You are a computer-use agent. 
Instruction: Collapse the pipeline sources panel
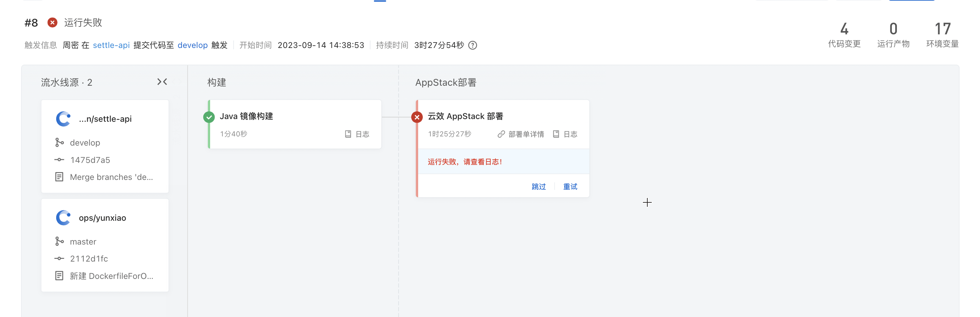[162, 82]
